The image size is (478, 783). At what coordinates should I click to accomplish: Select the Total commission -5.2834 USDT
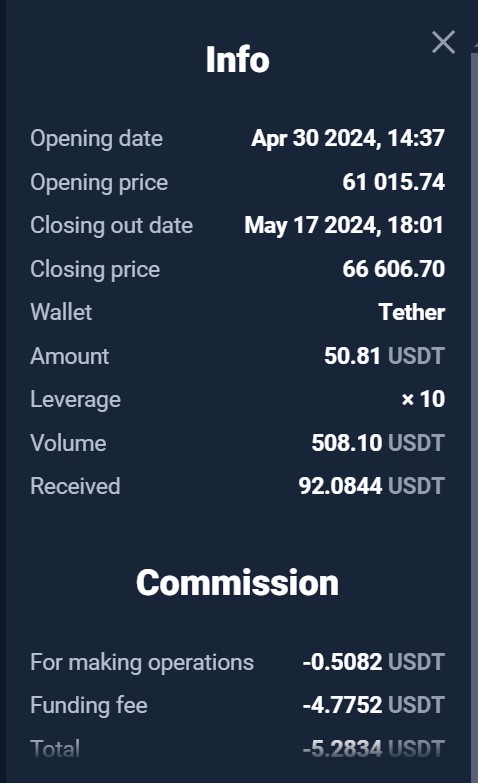[x=374, y=749]
